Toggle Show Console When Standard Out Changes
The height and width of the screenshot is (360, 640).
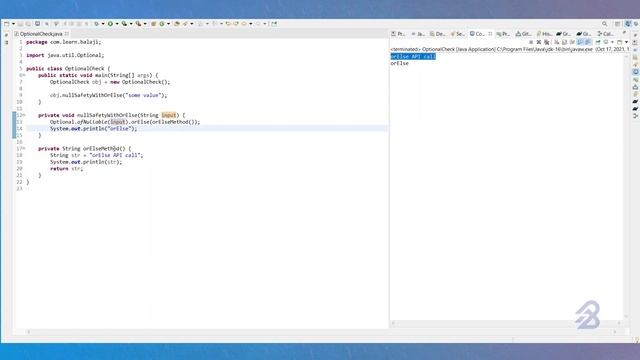click(580, 42)
